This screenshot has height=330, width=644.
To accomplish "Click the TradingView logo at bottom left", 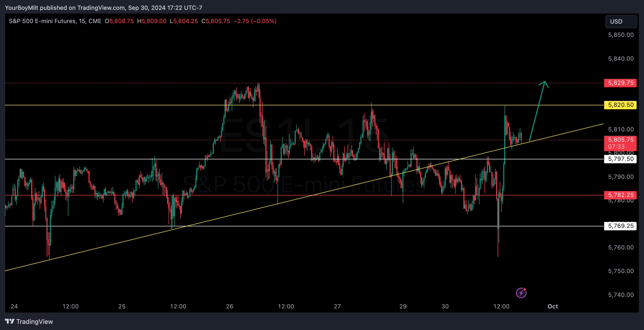I will (x=10, y=321).
